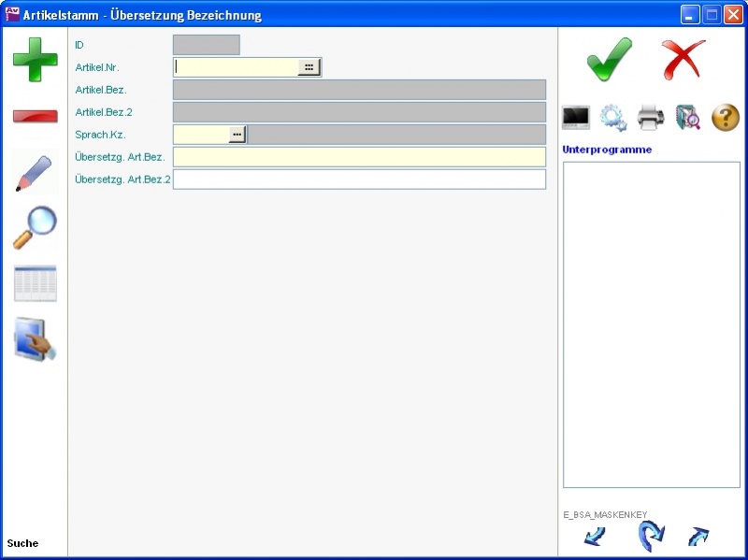Click the curved blue refresh arrow icon
Screen dimensions: 748x560
[x=651, y=537]
